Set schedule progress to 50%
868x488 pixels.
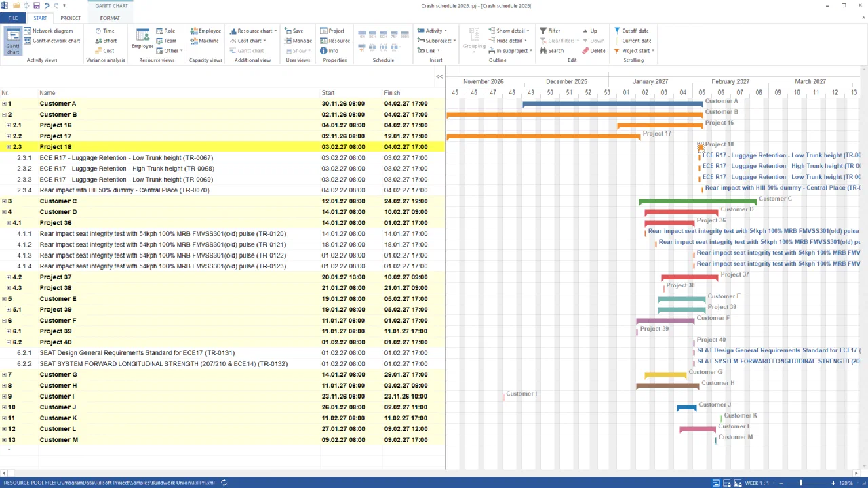click(383, 34)
